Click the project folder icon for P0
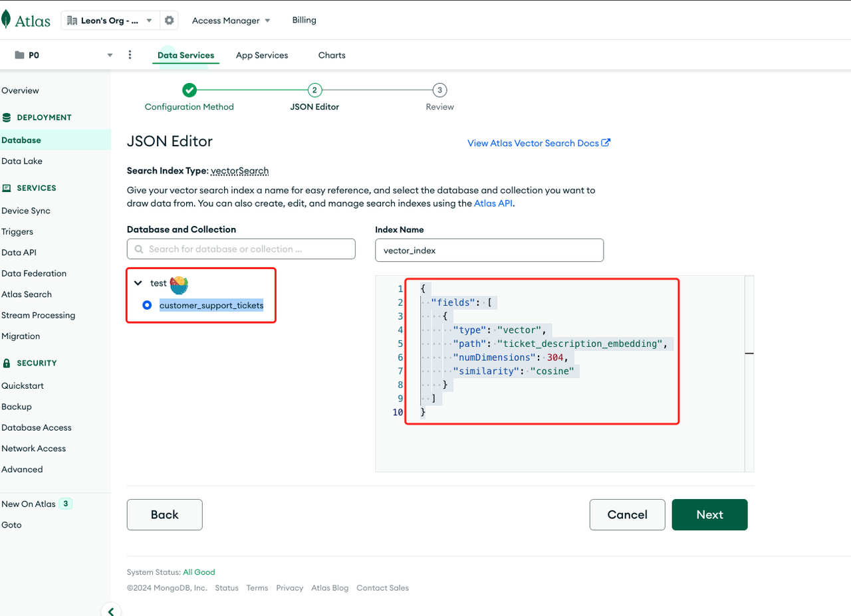851x616 pixels. coord(19,55)
